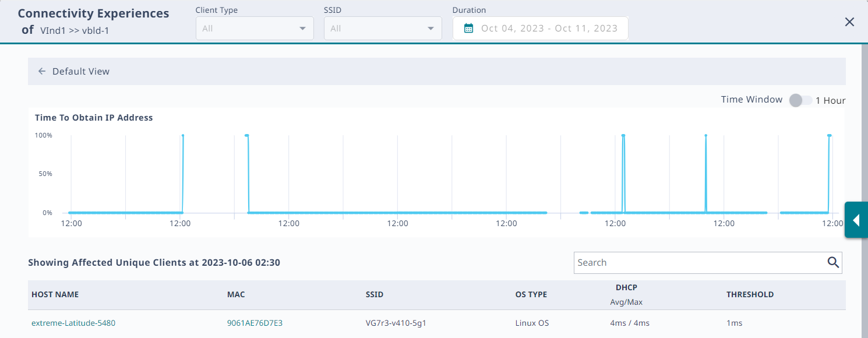Click into the clients Search field

(699, 263)
